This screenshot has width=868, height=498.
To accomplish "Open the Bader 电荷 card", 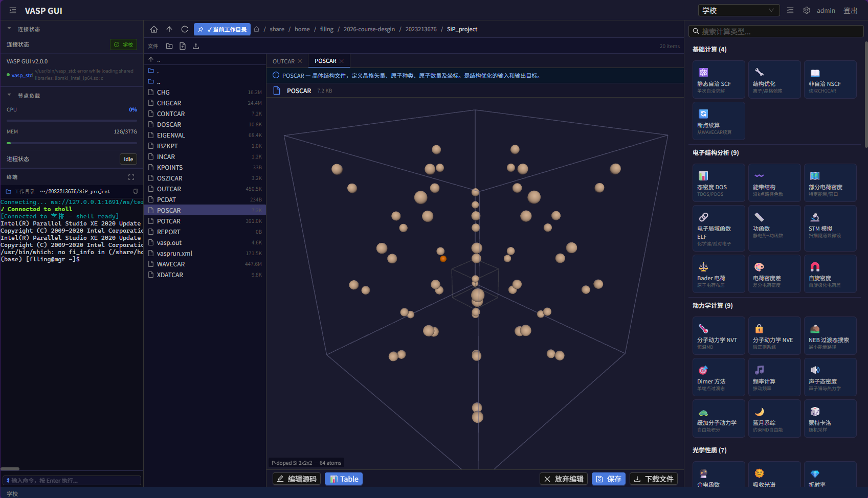I will 719,274.
